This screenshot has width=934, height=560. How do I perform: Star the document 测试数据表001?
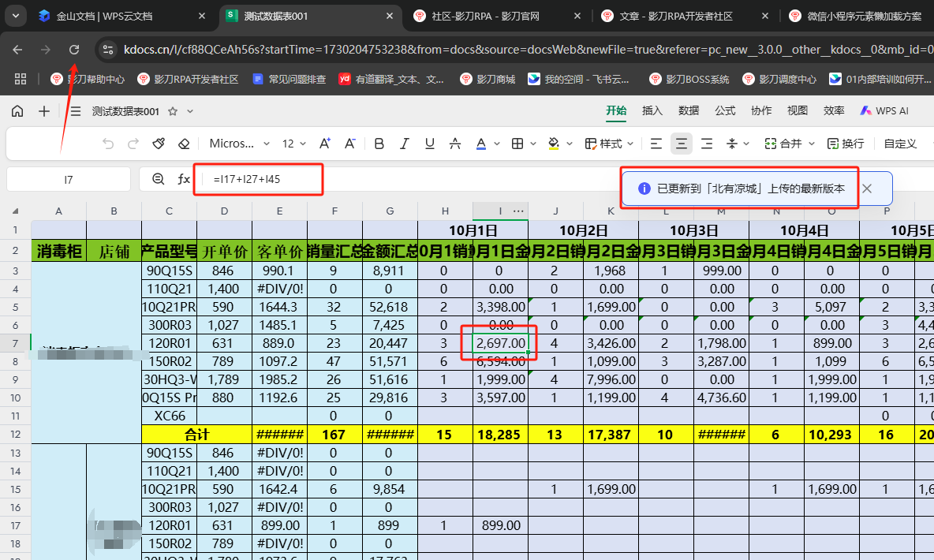click(x=173, y=111)
